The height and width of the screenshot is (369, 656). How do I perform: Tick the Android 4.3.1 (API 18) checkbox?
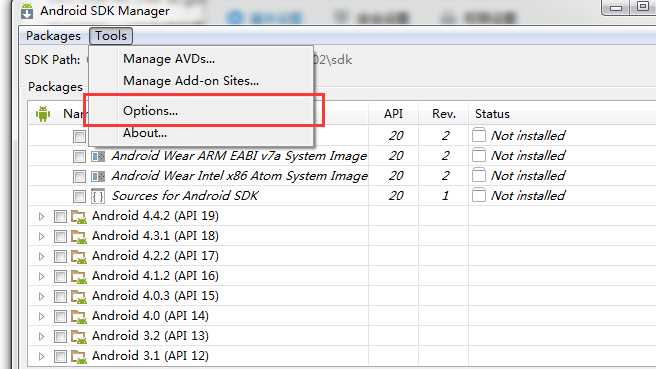pos(60,237)
